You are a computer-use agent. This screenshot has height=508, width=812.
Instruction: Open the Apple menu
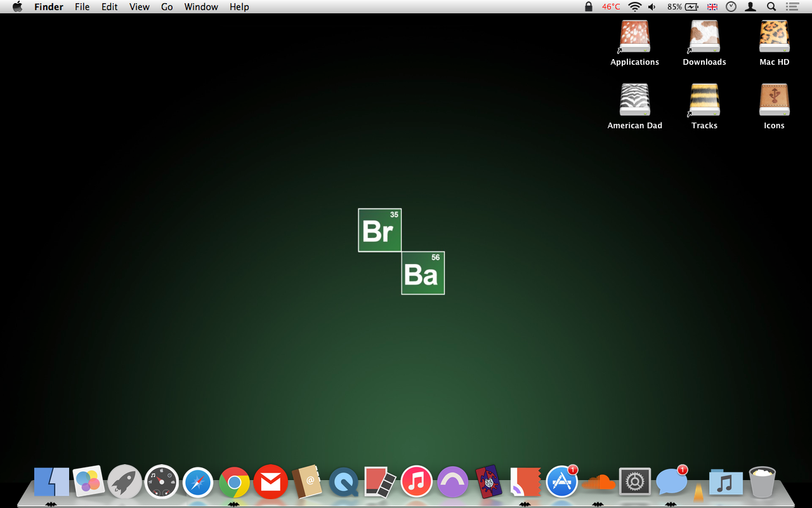[x=17, y=7]
